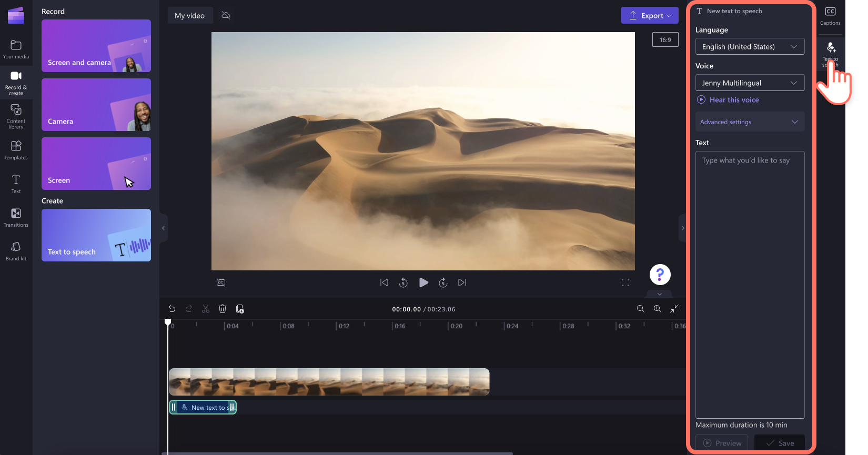Play the video preview
Image resolution: width=868 pixels, height=455 pixels.
pos(423,282)
